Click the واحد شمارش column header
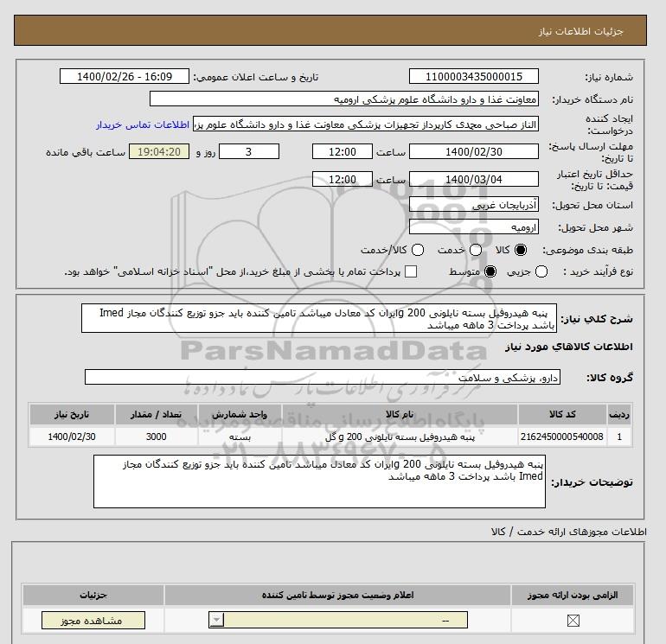This screenshot has height=644, width=666. tap(240, 414)
